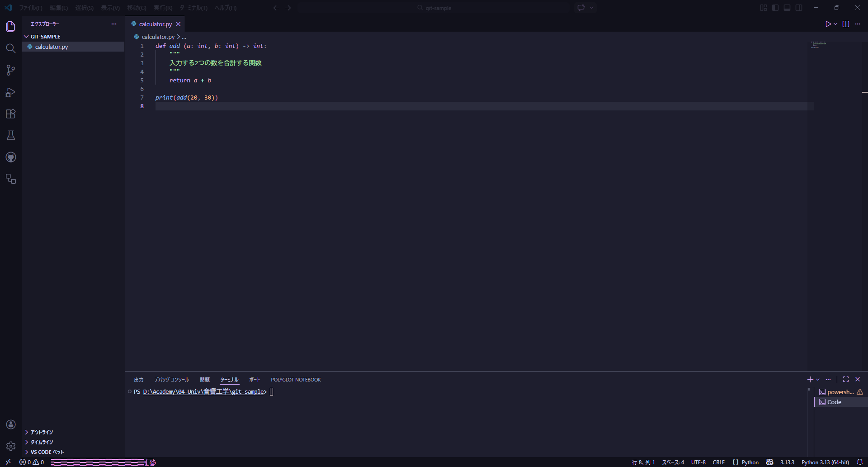Click the Run Python File play button

pos(828,24)
